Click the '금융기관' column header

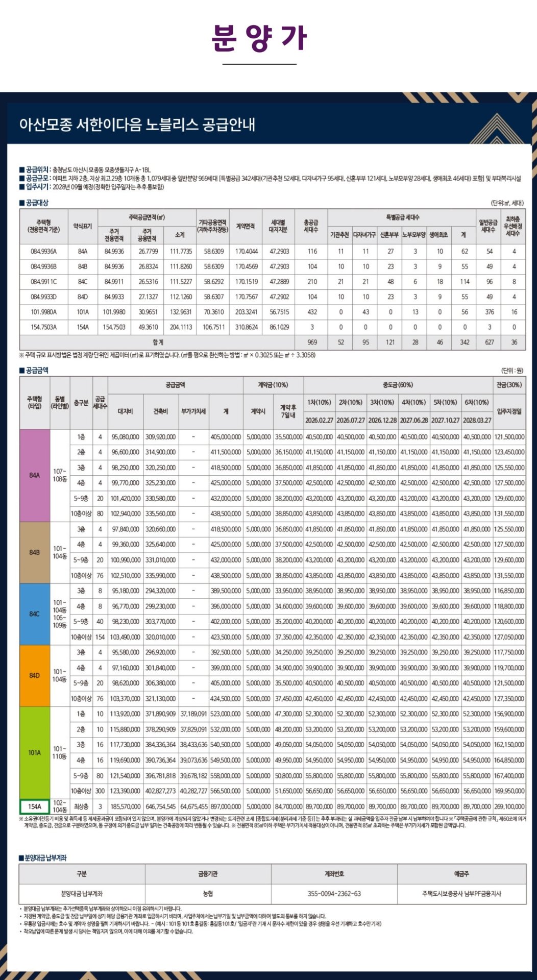pyautogui.click(x=208, y=874)
